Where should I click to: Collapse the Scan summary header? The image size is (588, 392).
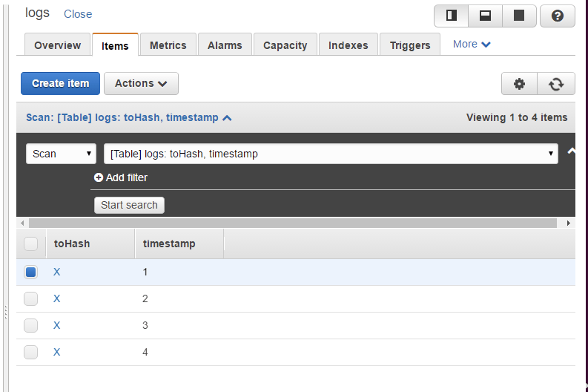click(x=128, y=117)
